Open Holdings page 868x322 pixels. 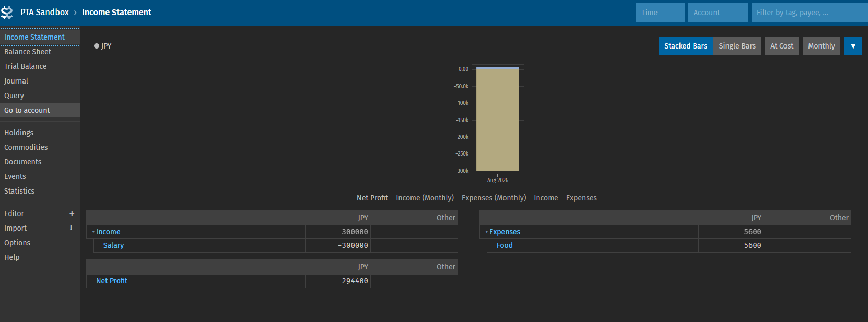click(x=40, y=133)
